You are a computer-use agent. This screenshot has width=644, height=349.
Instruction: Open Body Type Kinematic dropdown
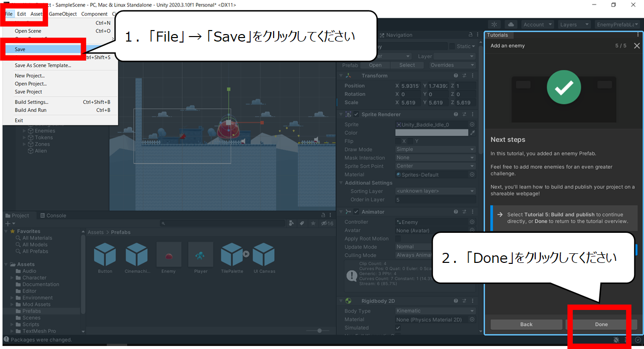click(435, 311)
